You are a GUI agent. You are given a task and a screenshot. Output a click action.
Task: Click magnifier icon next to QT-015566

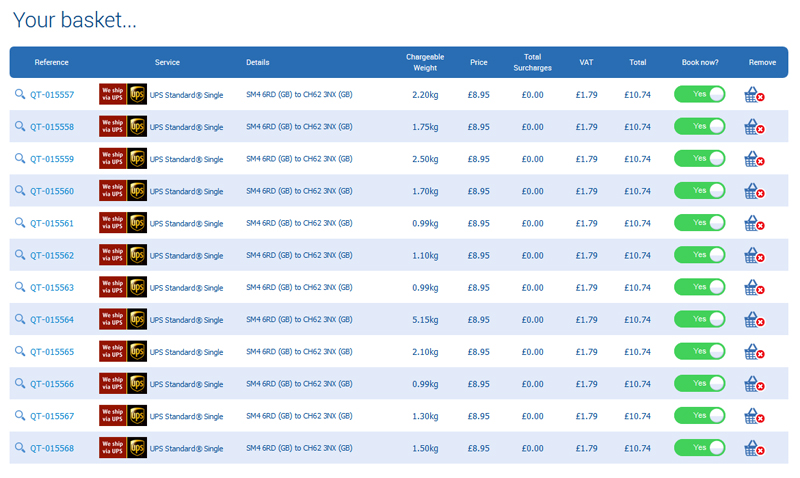click(x=20, y=384)
